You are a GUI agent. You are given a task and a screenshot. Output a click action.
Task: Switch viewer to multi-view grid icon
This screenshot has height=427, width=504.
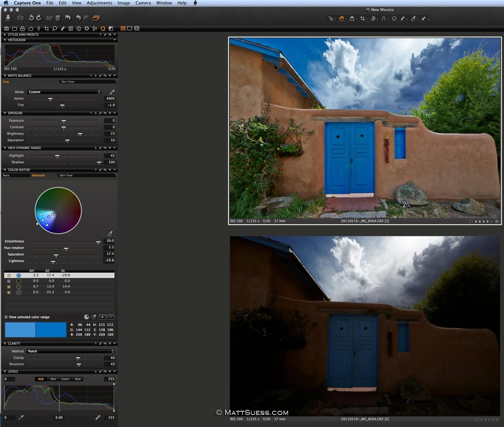coord(123,29)
